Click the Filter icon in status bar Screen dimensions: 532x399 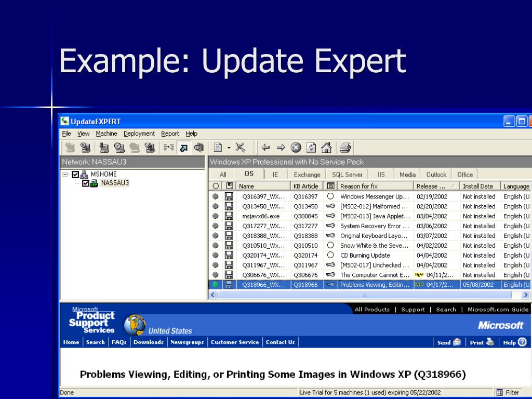(x=499, y=393)
